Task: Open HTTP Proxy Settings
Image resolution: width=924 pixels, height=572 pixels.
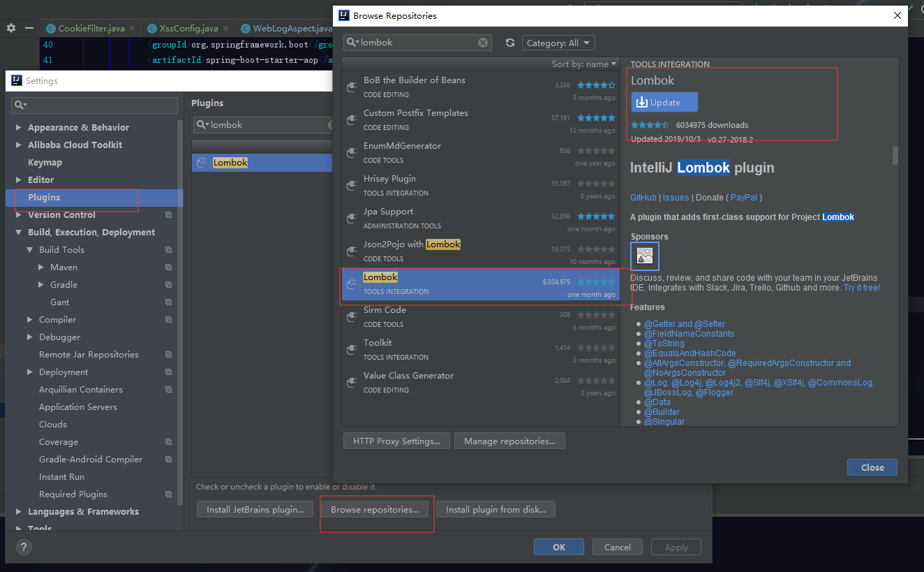Action: pos(396,441)
